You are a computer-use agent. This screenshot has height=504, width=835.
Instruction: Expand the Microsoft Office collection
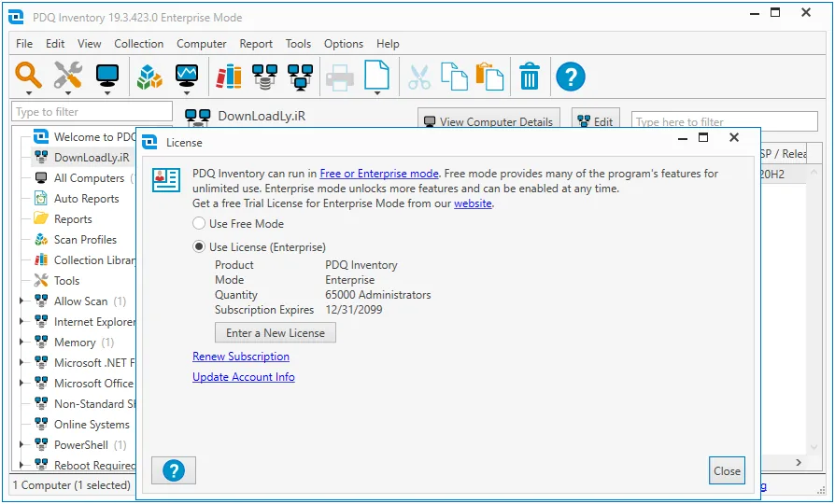pos(21,384)
